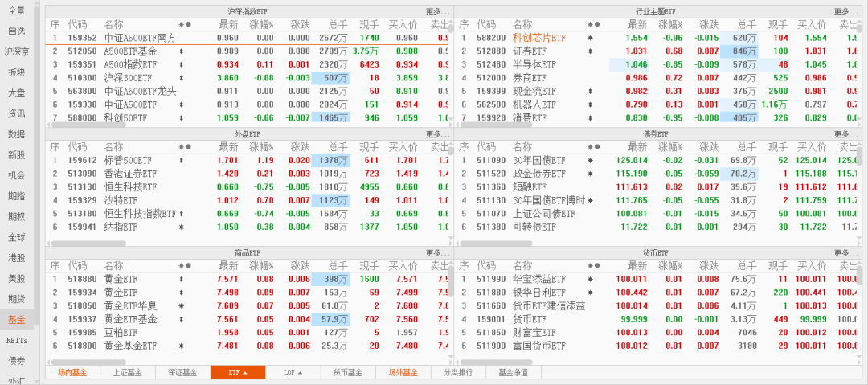The width and height of the screenshot is (868, 385).
Task: Open the ETF dropdown tab
Action: pos(238,372)
